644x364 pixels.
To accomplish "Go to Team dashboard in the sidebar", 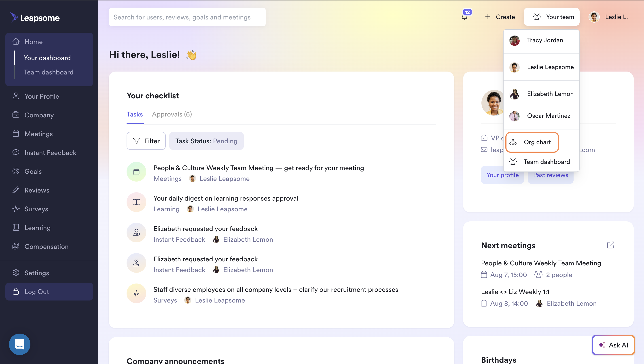I will pyautogui.click(x=49, y=72).
